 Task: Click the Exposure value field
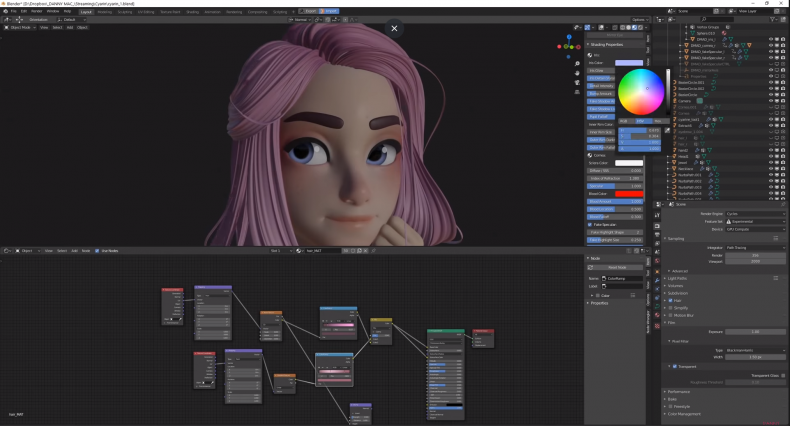[755, 332]
